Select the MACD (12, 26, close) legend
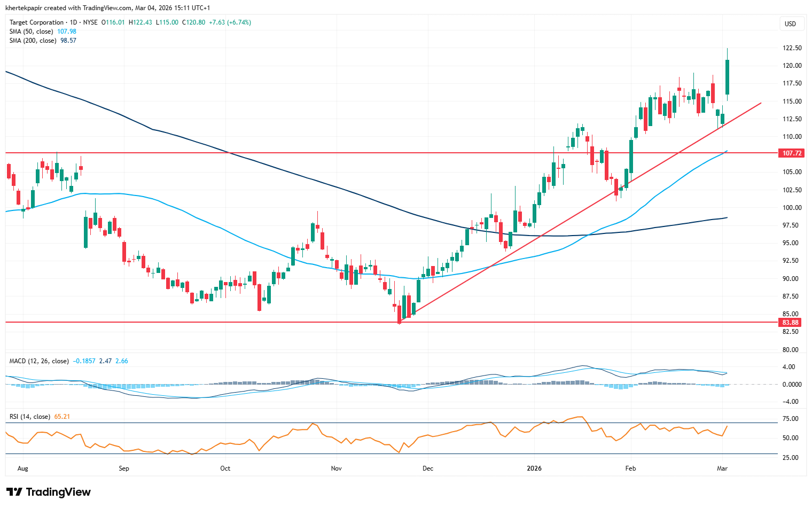Screen dimensions: 812x508 [x=39, y=361]
